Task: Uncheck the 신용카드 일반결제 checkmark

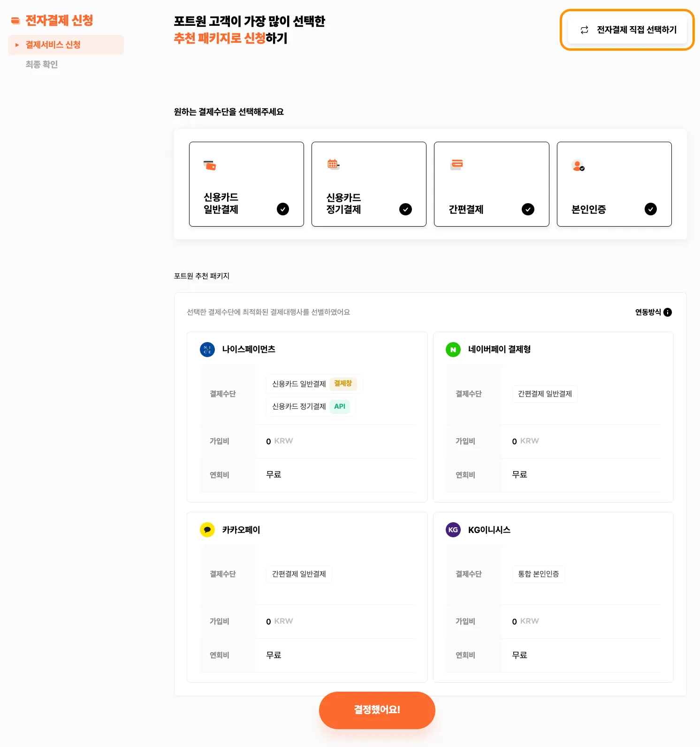Action: (283, 209)
